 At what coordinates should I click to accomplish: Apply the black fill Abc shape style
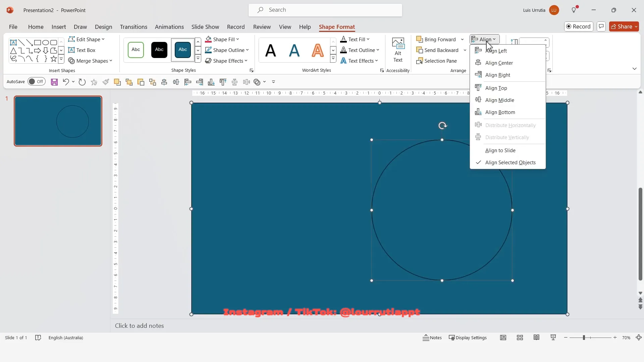(159, 50)
